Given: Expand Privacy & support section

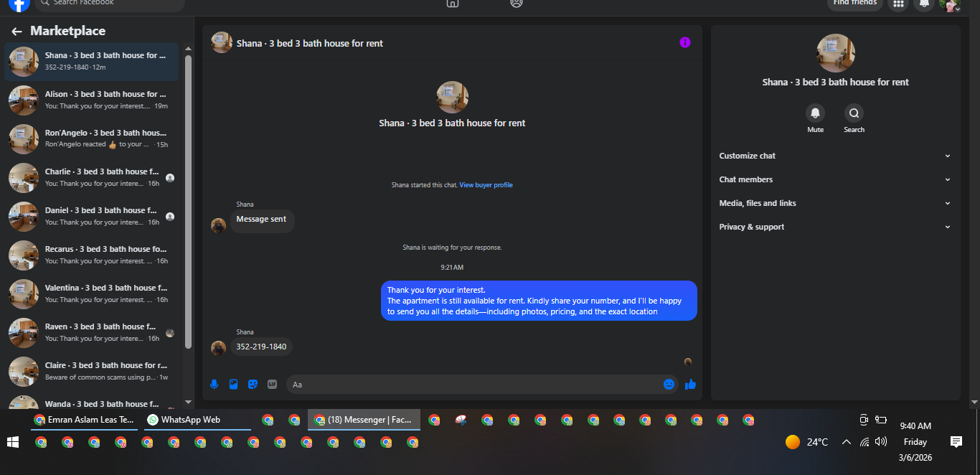Looking at the screenshot, I should [x=835, y=227].
